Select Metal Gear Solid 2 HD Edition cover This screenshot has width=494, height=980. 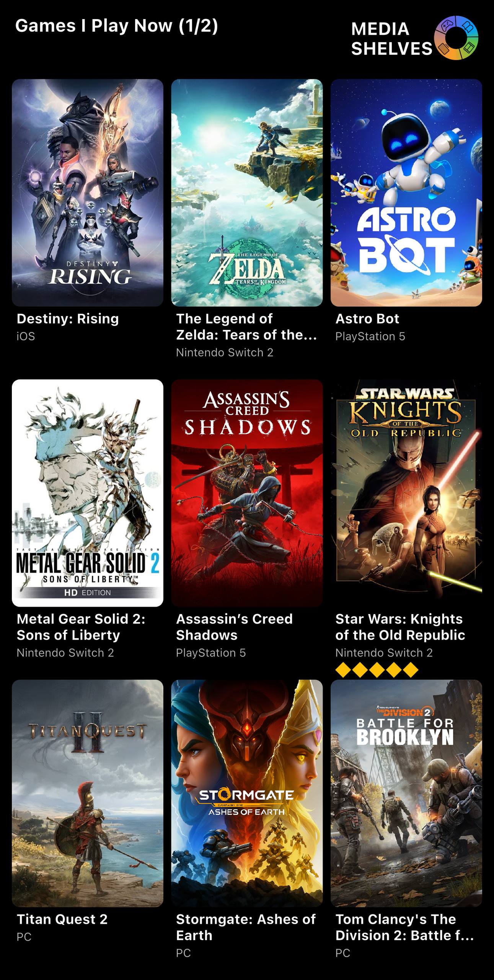click(x=88, y=493)
